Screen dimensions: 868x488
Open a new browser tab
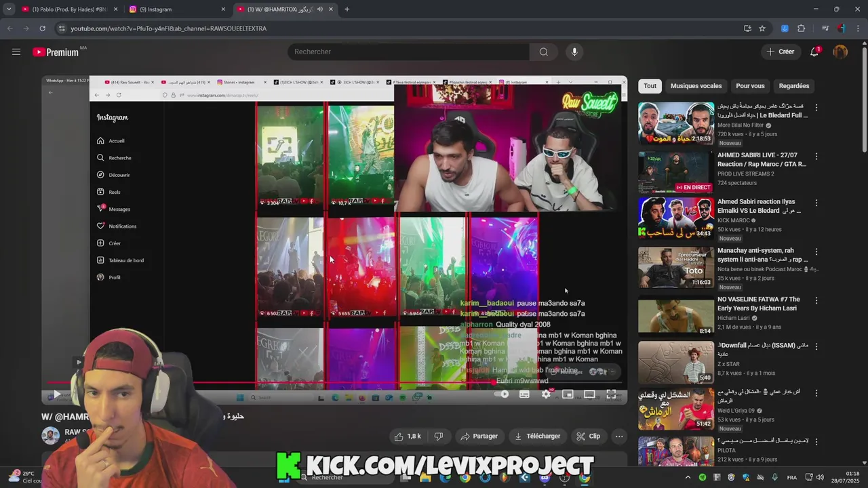coord(347,9)
